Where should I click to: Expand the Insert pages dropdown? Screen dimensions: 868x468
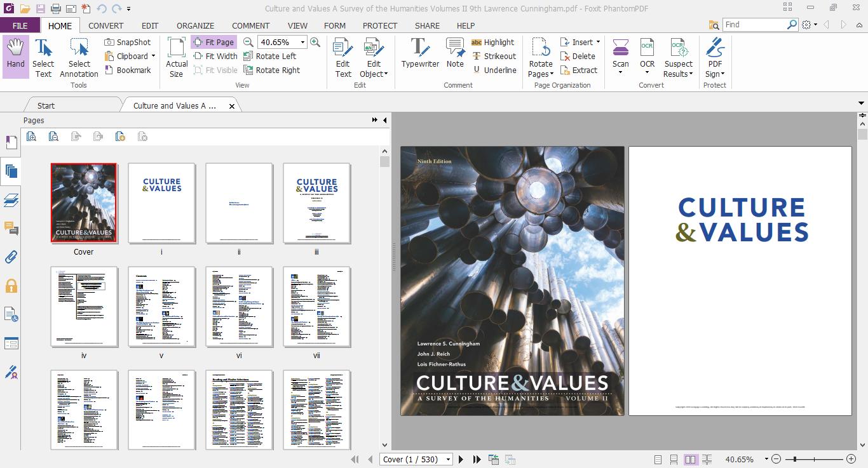click(x=598, y=42)
